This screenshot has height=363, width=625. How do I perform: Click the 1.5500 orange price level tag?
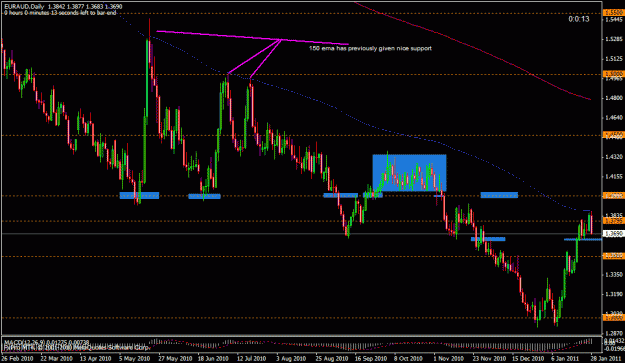[x=613, y=13]
